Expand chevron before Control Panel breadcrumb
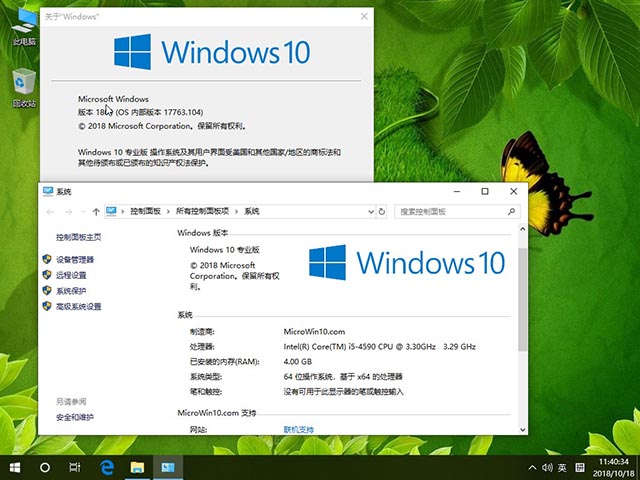The image size is (640, 480). point(122,211)
